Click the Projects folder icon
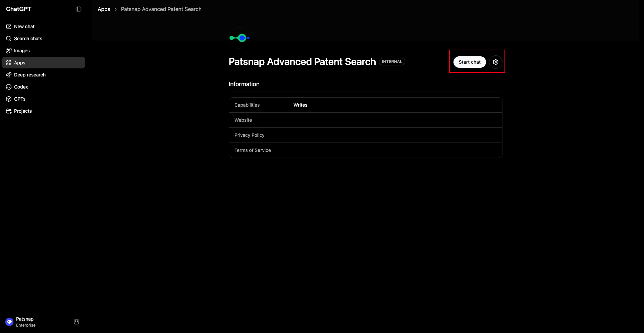Screen dimensions: 644x333 point(9,111)
